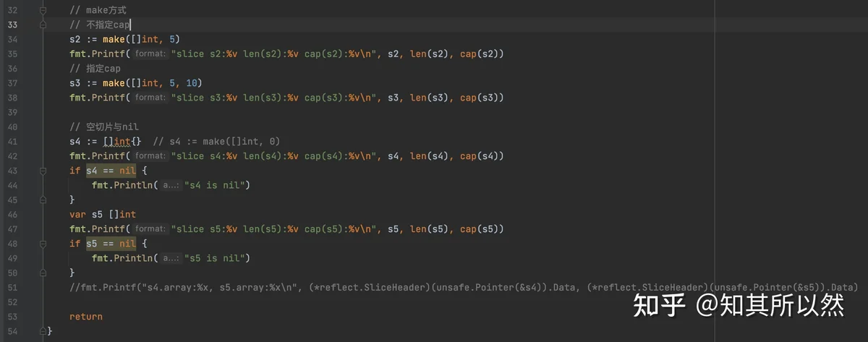Click the 'format:' inlay hint on line 38
Image resolution: width=868 pixels, height=342 pixels.
(150, 98)
